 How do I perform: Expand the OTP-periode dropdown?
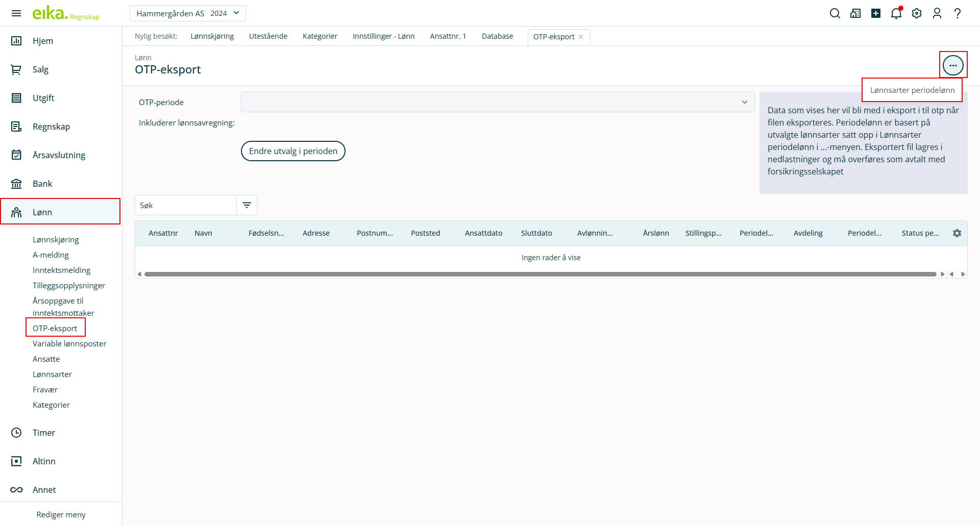[x=498, y=102]
